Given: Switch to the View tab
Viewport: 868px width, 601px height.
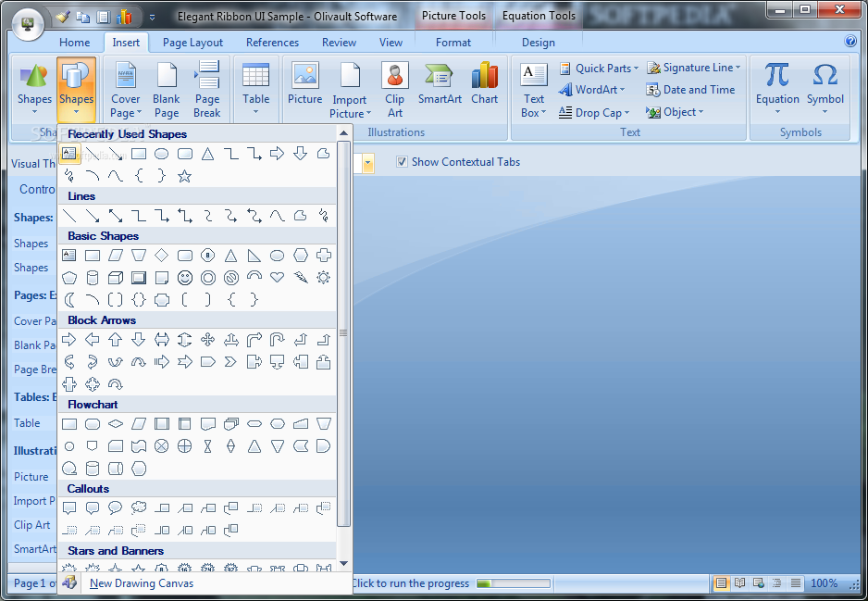Looking at the screenshot, I should (391, 42).
